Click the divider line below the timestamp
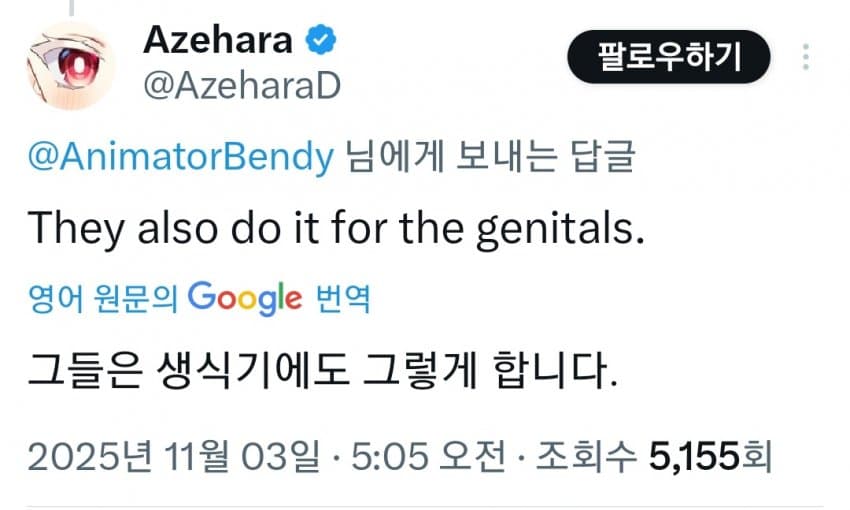 [425, 507]
